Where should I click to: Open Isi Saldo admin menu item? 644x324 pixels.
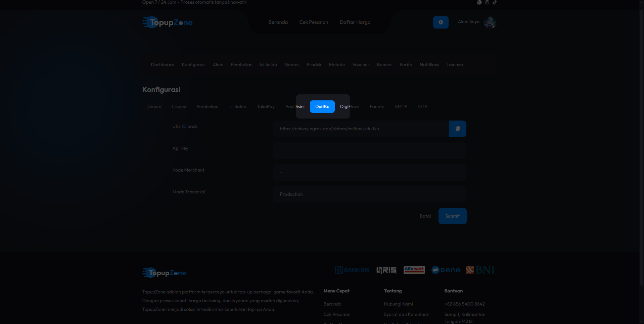coord(268,64)
